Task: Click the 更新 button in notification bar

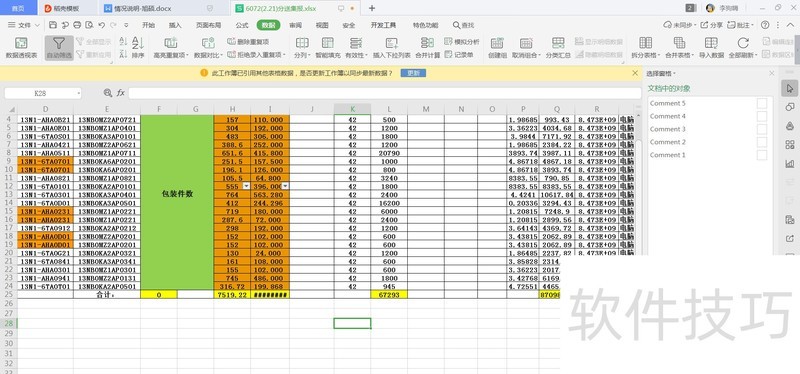Action: point(413,73)
